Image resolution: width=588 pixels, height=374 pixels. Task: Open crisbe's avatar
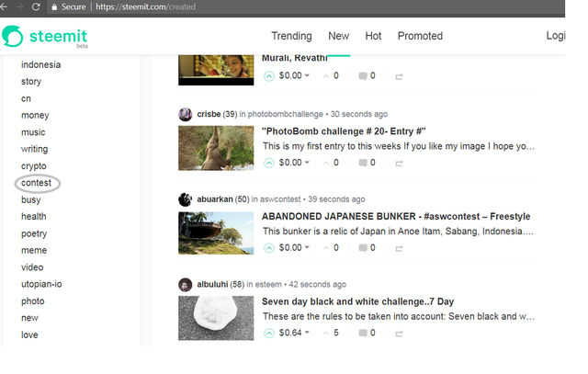186,115
